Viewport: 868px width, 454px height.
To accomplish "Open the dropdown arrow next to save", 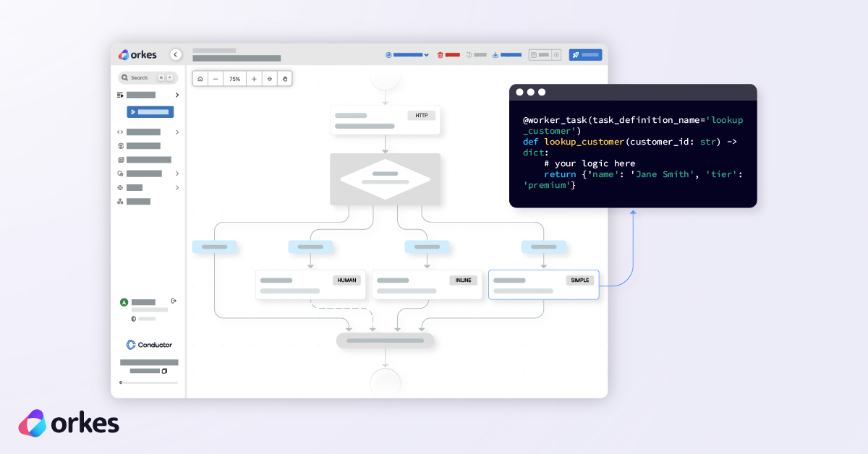I will [x=556, y=55].
